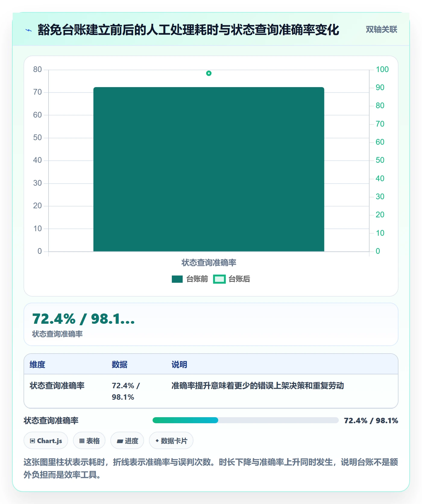Screen dimensions: 422x504
Task: Toggle the 台账后 legend entry
Action: (x=231, y=279)
